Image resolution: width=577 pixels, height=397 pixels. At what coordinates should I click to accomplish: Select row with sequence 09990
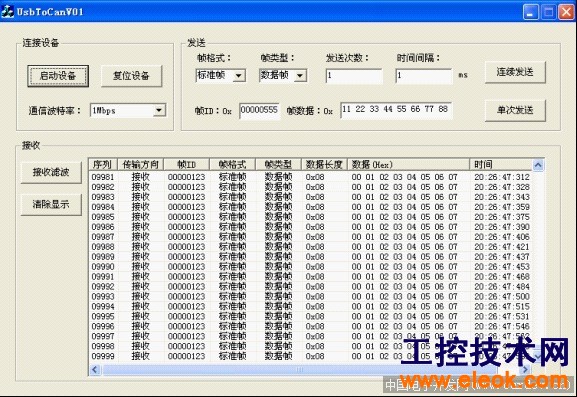311,266
